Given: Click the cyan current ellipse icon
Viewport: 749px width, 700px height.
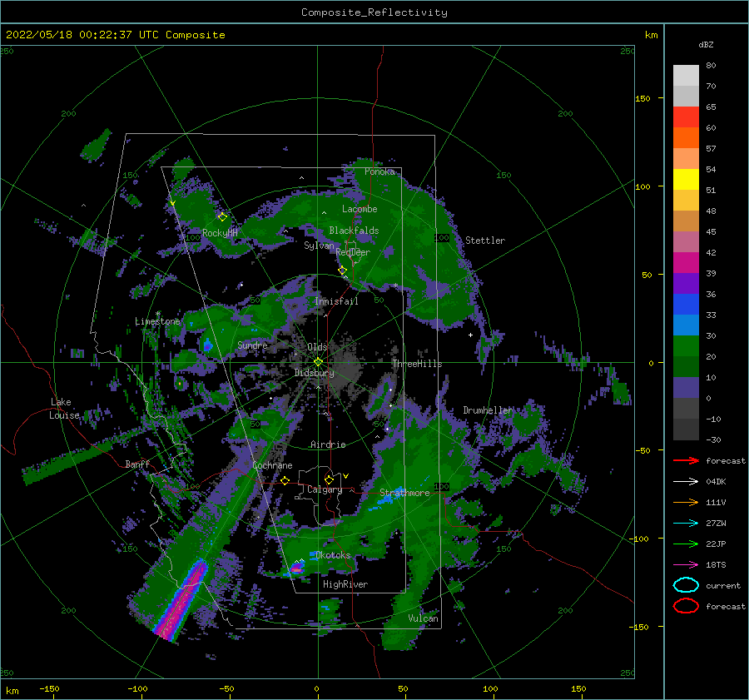Looking at the screenshot, I should point(686,585).
